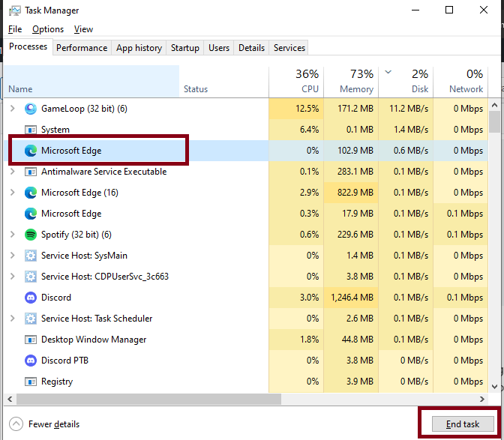Click the Registry process icon
The image size is (504, 440).
click(x=31, y=382)
